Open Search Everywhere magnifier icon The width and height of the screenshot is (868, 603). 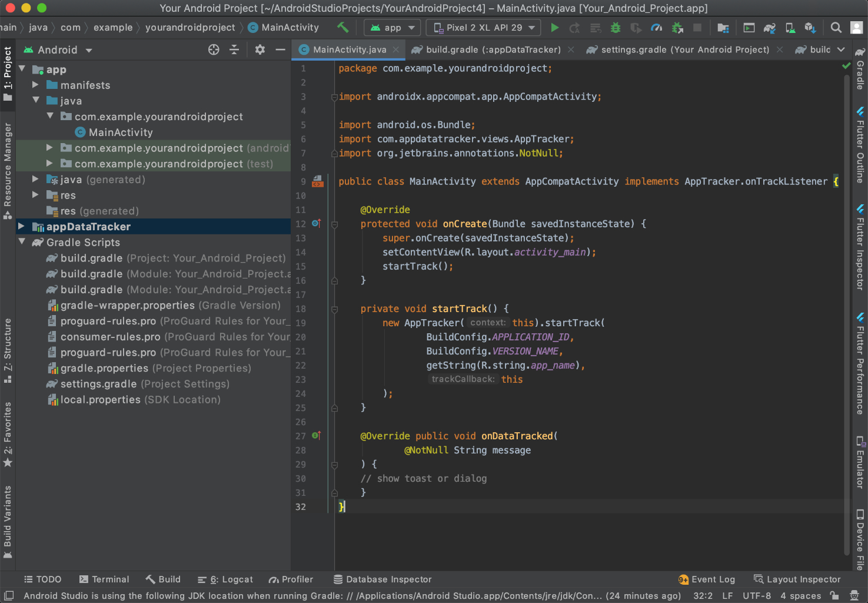click(836, 28)
